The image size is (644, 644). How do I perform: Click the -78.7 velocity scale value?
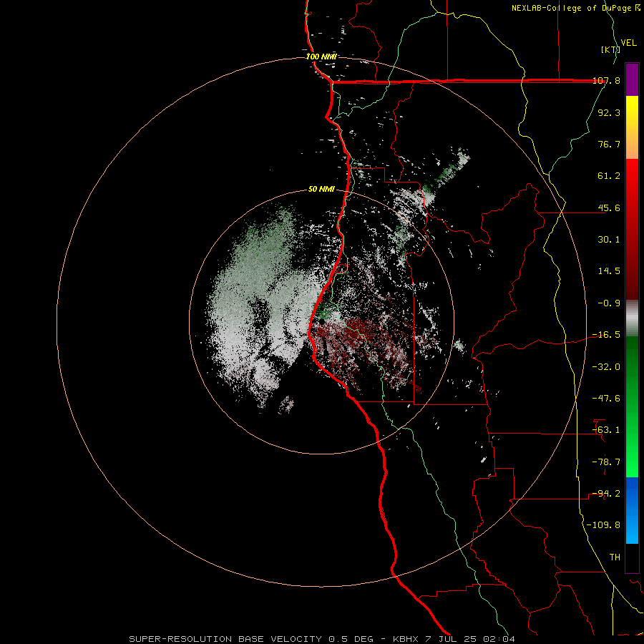pyautogui.click(x=606, y=462)
